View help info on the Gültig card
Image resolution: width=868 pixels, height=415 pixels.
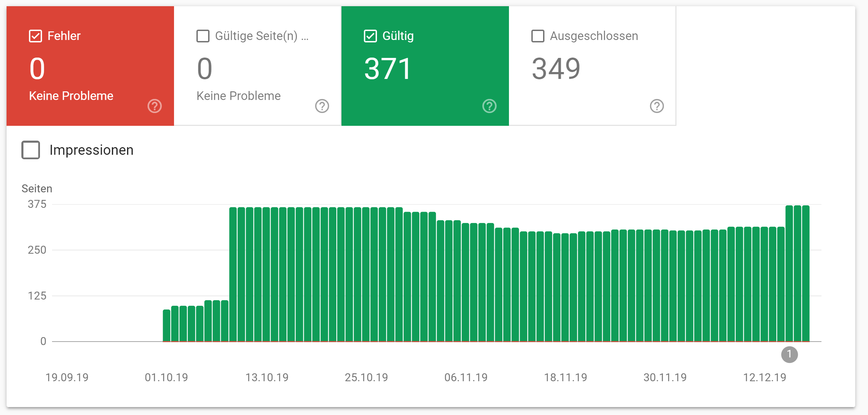point(489,106)
